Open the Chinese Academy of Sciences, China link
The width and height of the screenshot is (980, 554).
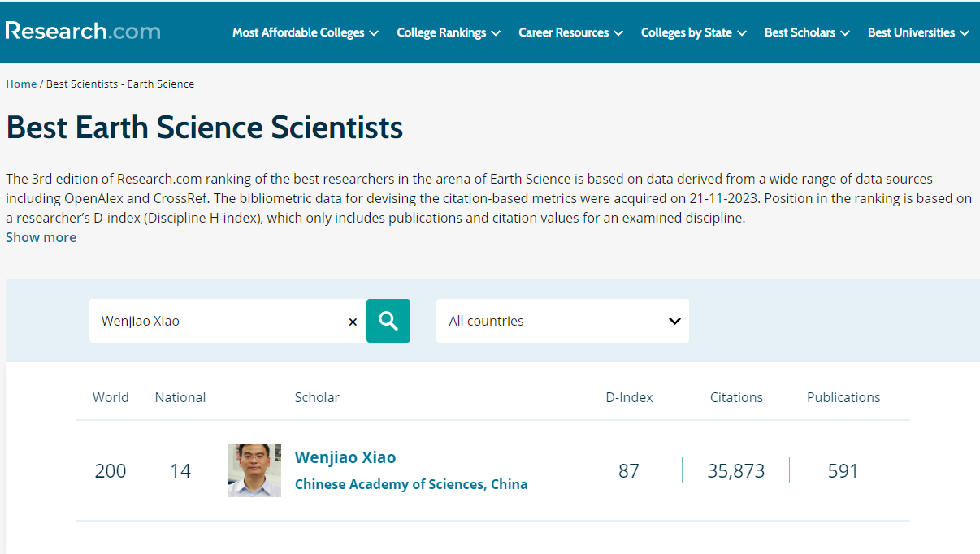tap(411, 484)
